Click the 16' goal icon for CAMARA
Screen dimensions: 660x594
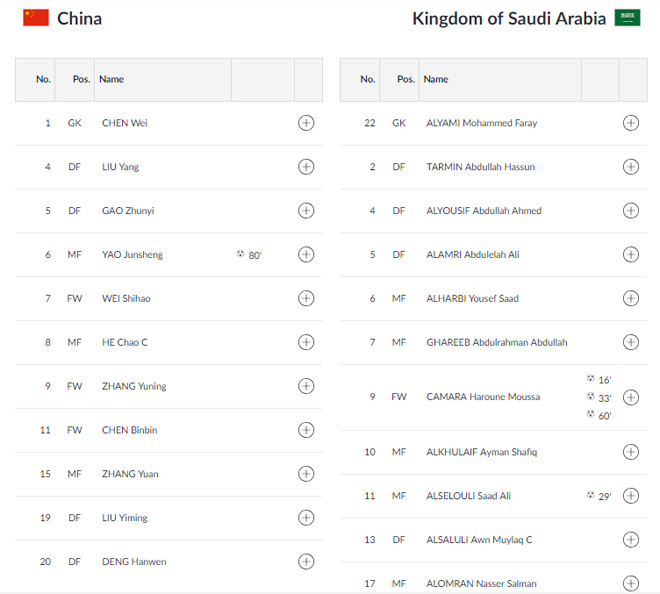590,379
